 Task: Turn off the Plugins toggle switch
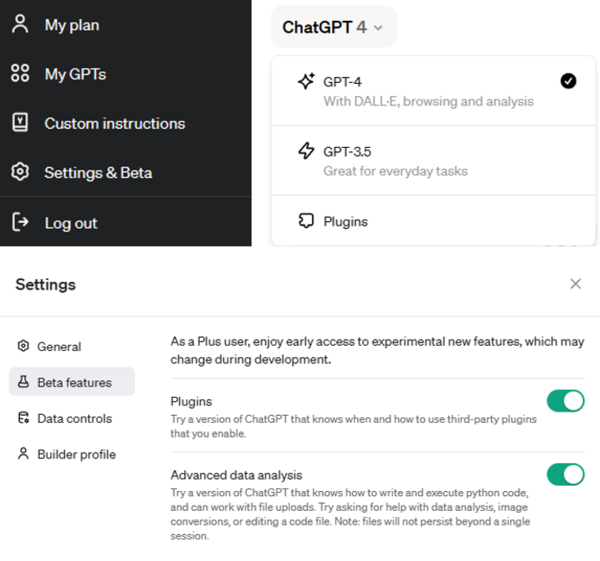coord(565,401)
